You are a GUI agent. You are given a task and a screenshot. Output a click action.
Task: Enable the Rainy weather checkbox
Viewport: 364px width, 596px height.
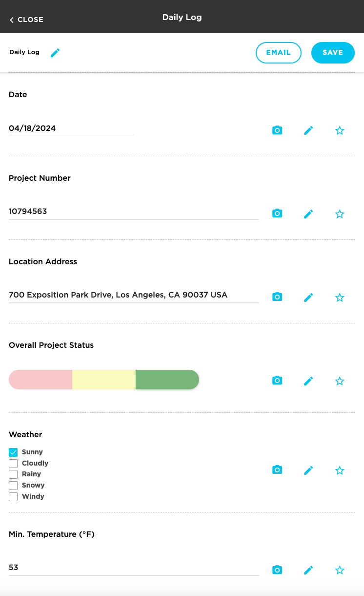[13, 474]
